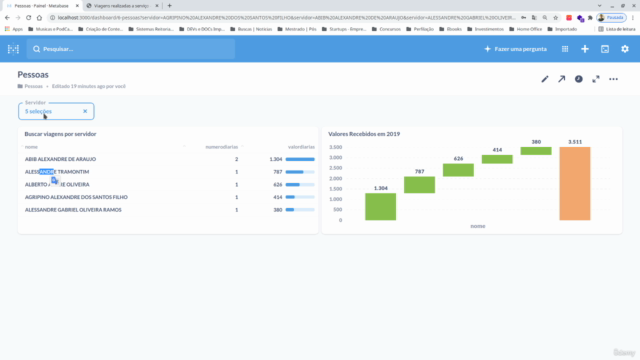Click the orange 3.511 total bar
640x360 pixels.
[575, 183]
